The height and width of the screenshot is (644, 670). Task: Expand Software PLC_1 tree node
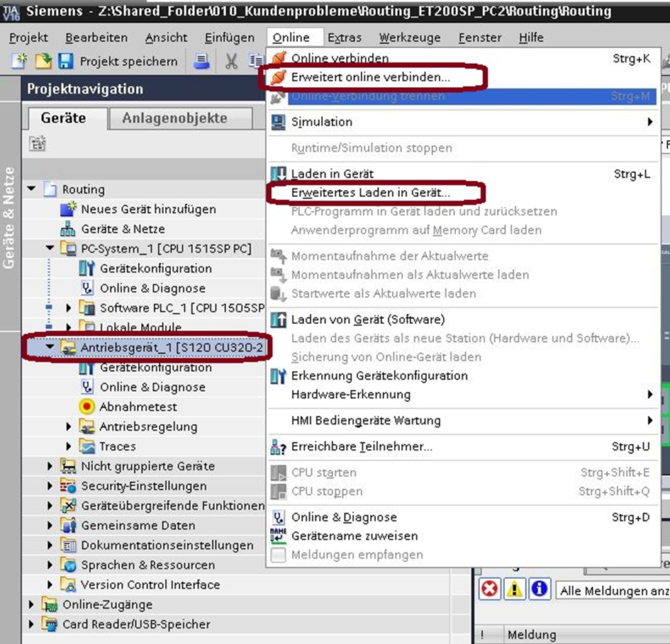click(x=68, y=308)
